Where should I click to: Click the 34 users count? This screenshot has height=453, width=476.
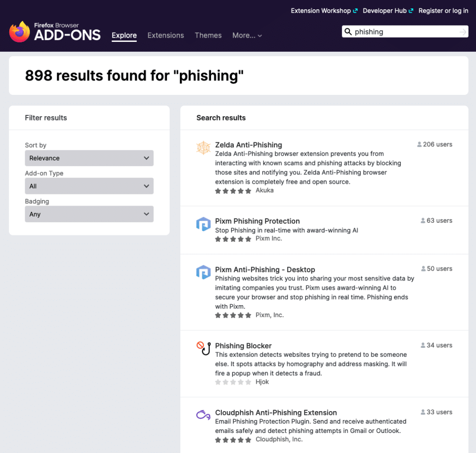pyautogui.click(x=439, y=345)
